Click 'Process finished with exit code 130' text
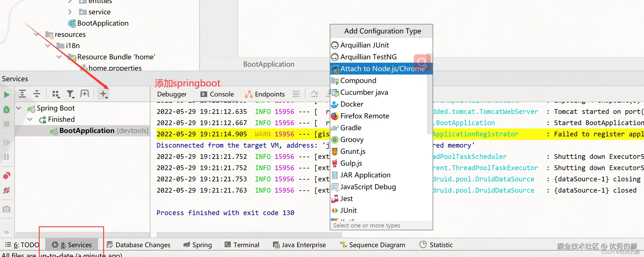Viewport: 644px width, 257px height. [225, 213]
